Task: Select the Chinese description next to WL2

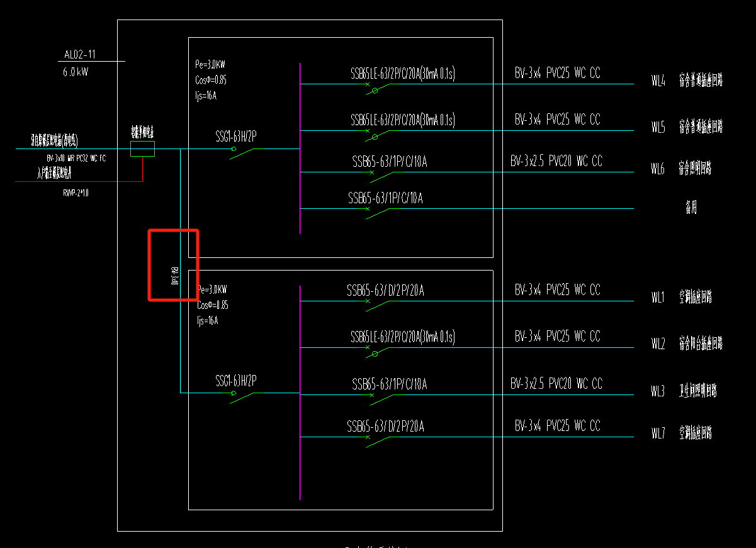Action: 701,344
